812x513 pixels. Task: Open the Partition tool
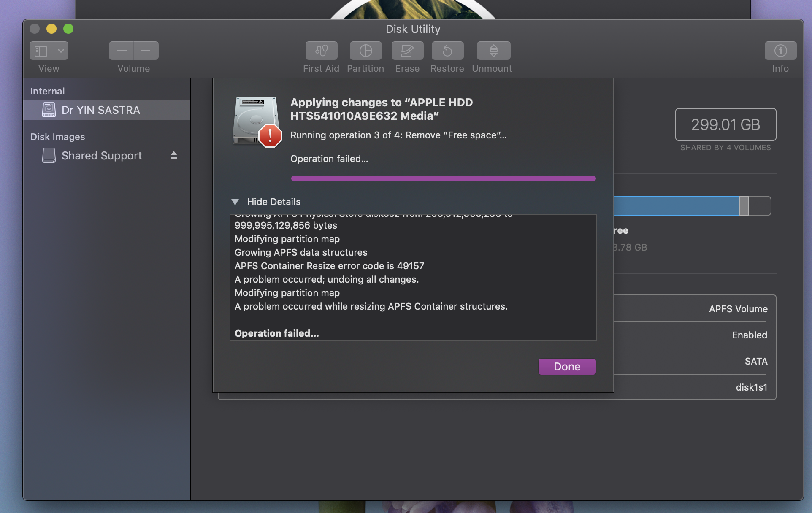click(365, 51)
